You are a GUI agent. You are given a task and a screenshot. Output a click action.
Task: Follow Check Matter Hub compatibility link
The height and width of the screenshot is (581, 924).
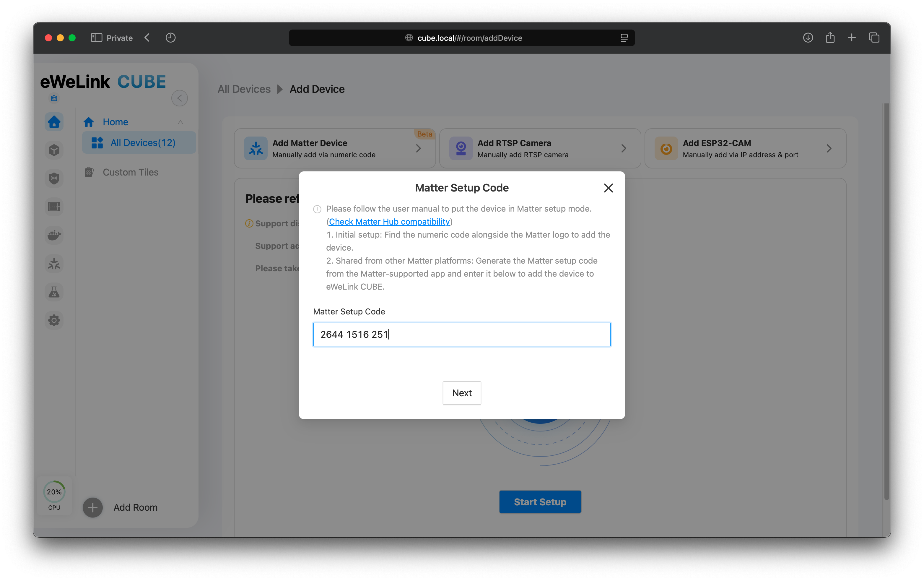tap(389, 222)
